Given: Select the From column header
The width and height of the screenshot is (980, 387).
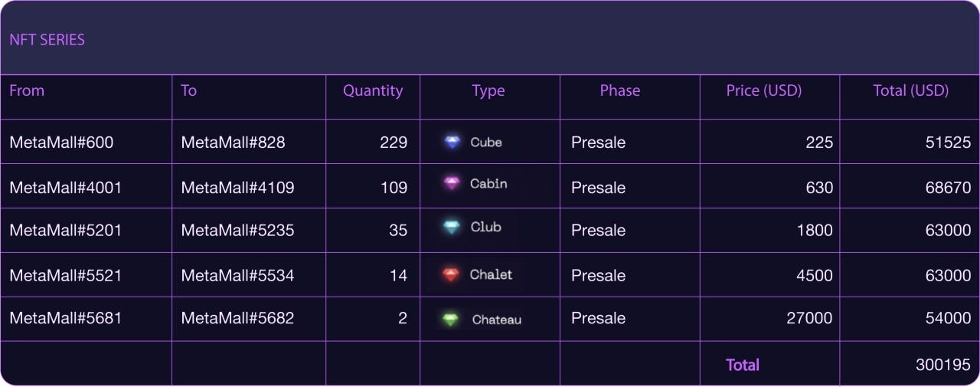Looking at the screenshot, I should 27,90.
